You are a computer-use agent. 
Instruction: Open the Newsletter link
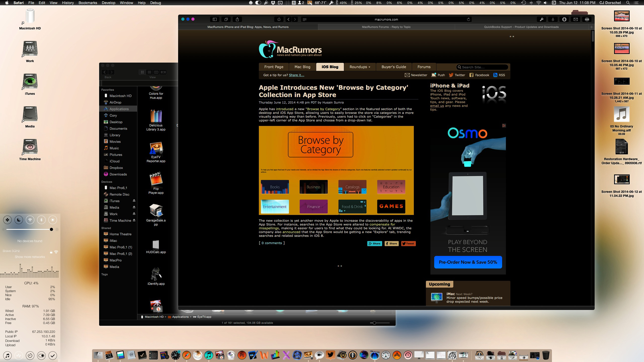[416, 75]
